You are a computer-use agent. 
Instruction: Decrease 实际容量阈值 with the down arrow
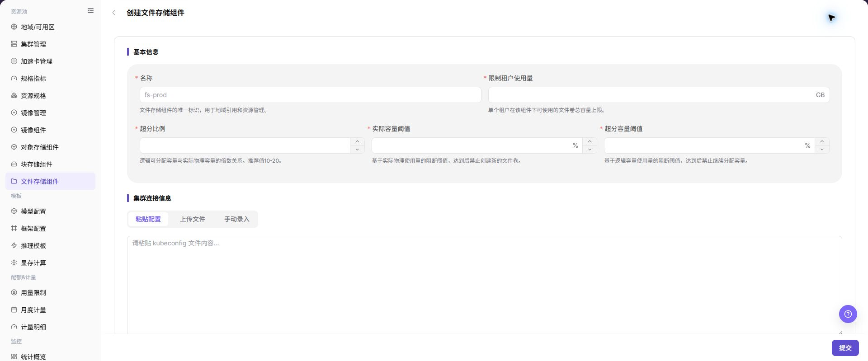tap(590, 150)
